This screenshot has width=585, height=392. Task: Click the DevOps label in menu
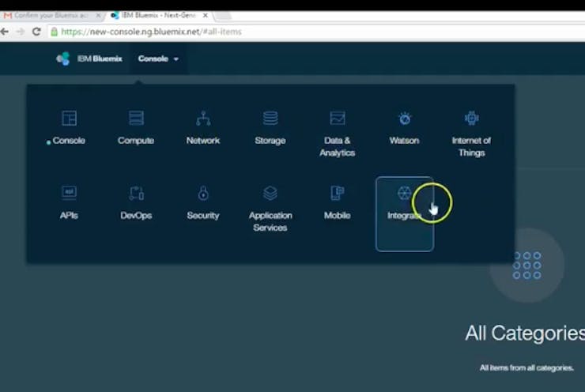click(x=136, y=216)
